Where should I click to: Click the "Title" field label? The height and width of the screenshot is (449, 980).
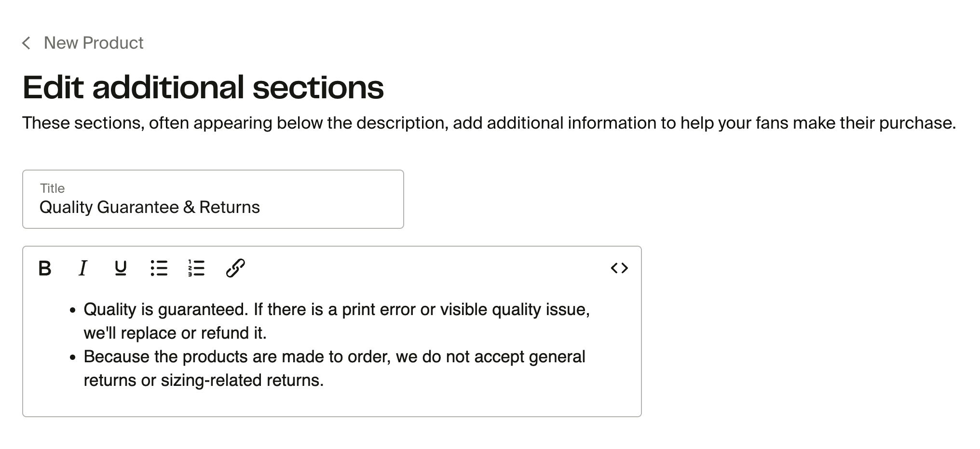pyautogui.click(x=52, y=188)
